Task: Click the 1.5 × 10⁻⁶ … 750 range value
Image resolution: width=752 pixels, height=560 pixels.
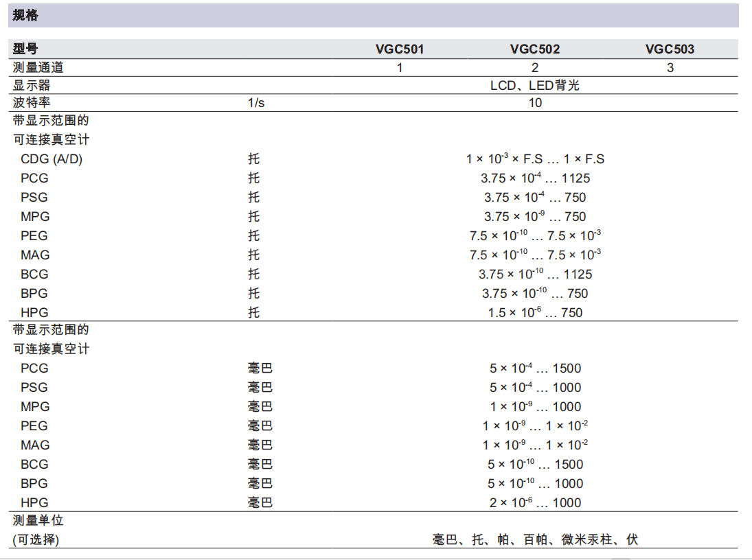Action: (x=534, y=312)
